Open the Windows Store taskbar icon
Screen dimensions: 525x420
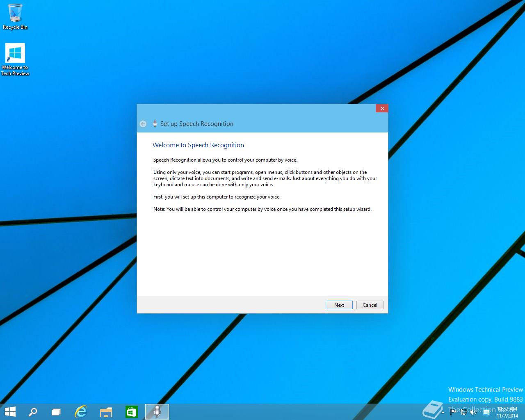click(x=131, y=411)
